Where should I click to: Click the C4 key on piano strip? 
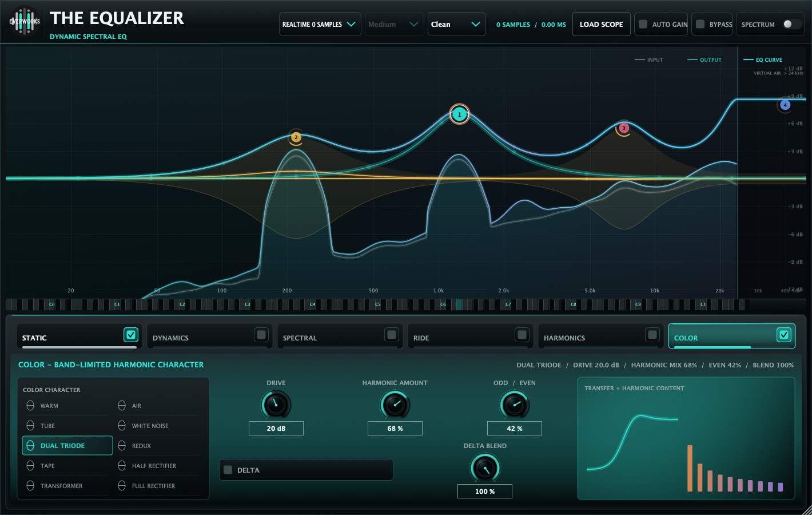click(312, 304)
